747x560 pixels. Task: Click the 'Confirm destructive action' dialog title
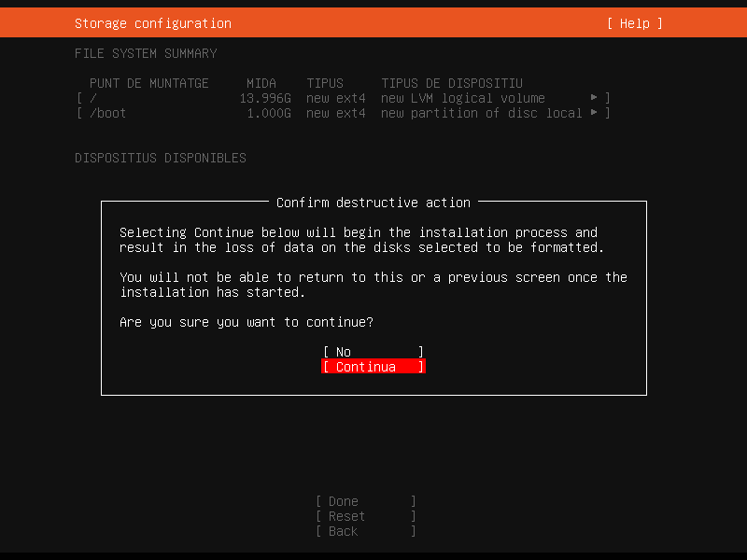(373, 203)
